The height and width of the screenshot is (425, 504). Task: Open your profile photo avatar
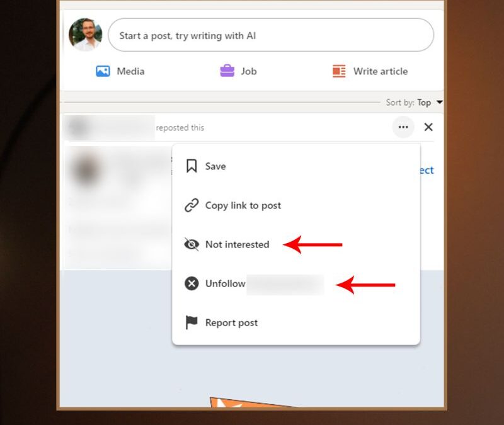coord(85,35)
